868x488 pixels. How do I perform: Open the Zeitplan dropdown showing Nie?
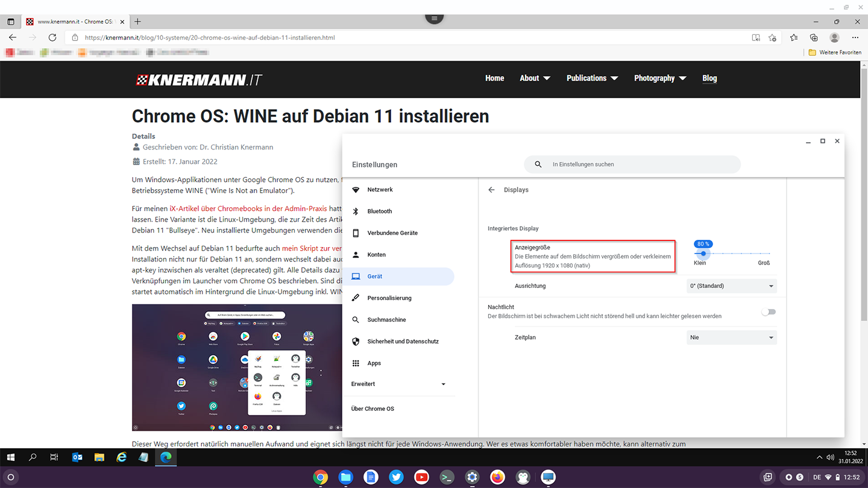[732, 337]
